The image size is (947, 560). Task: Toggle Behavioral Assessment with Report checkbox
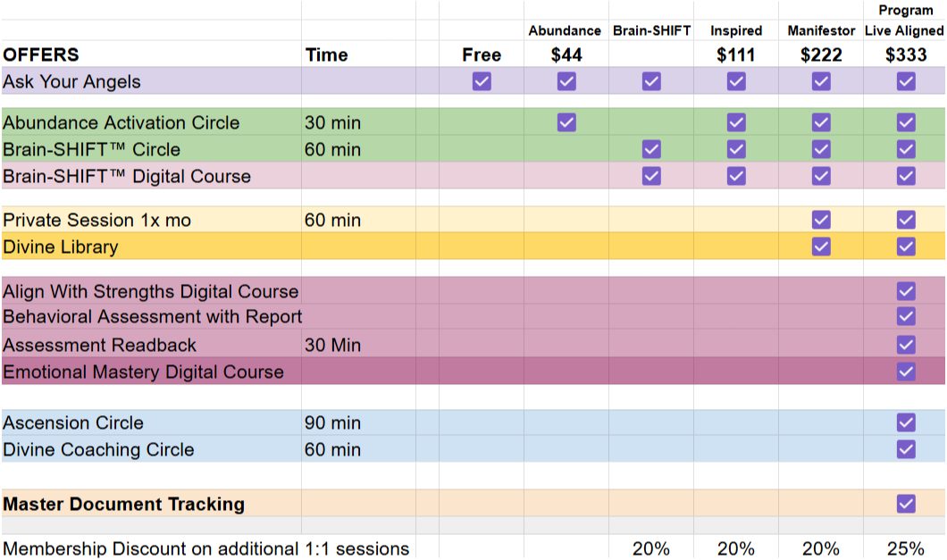click(905, 316)
